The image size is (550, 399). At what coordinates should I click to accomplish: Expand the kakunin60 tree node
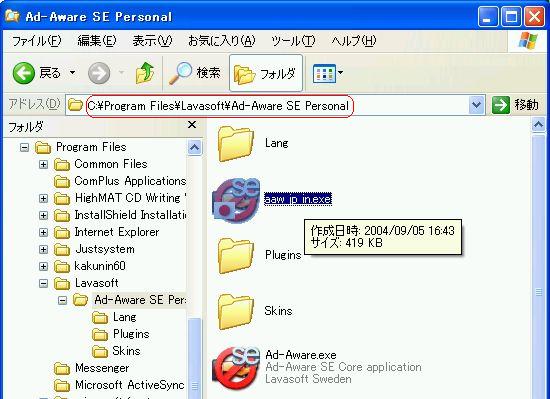43,266
